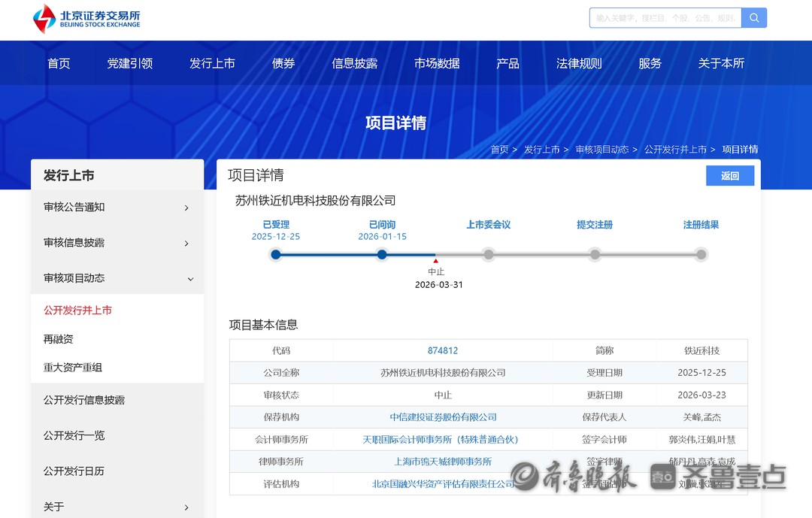Click the search keyword input field
812x518 pixels.
[x=665, y=18]
